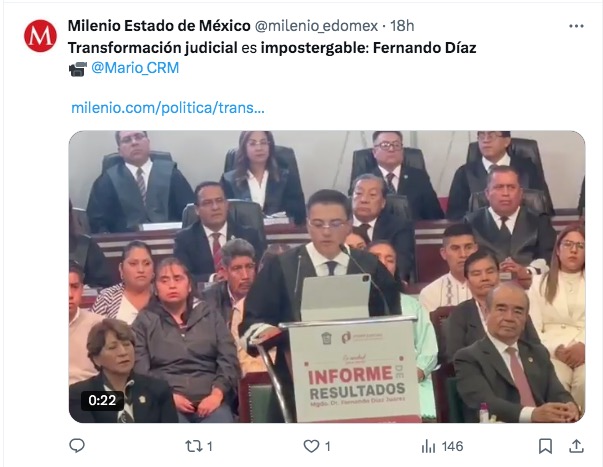
Task: Click the 146 views count
Action: pos(452,447)
